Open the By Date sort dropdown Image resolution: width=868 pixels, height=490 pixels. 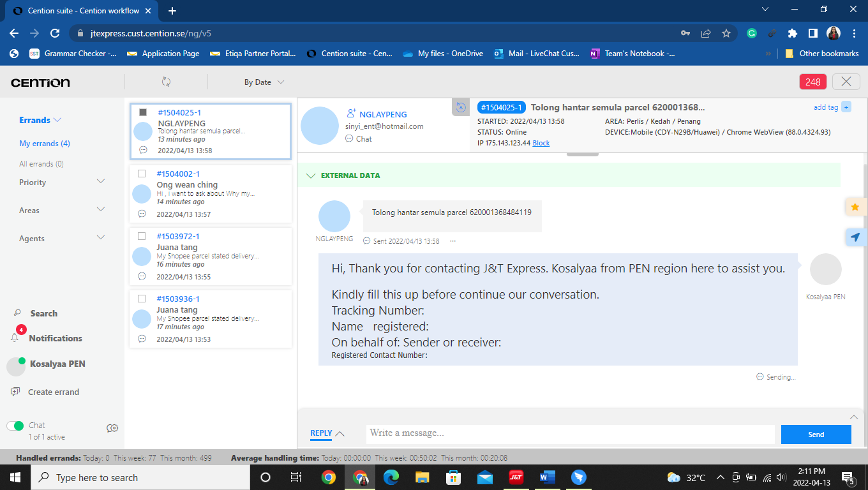[264, 82]
